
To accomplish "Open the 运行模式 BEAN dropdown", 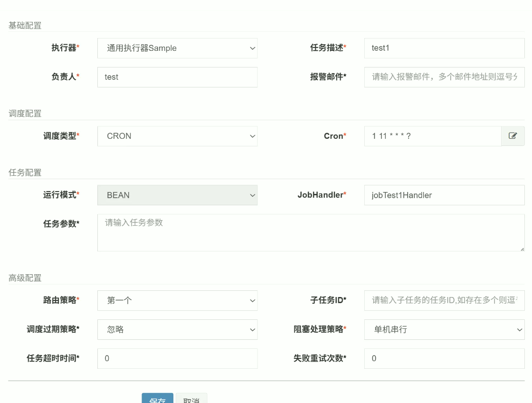I will (x=177, y=195).
